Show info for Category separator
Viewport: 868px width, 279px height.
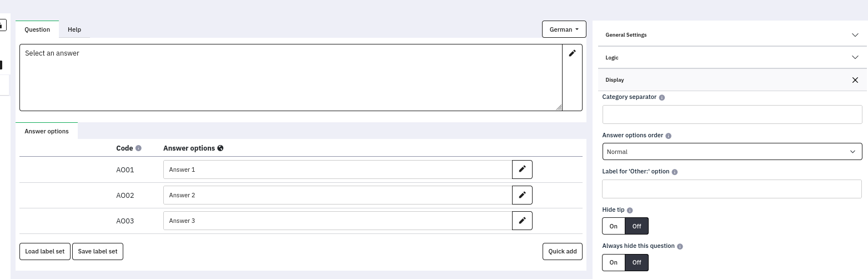(x=661, y=97)
